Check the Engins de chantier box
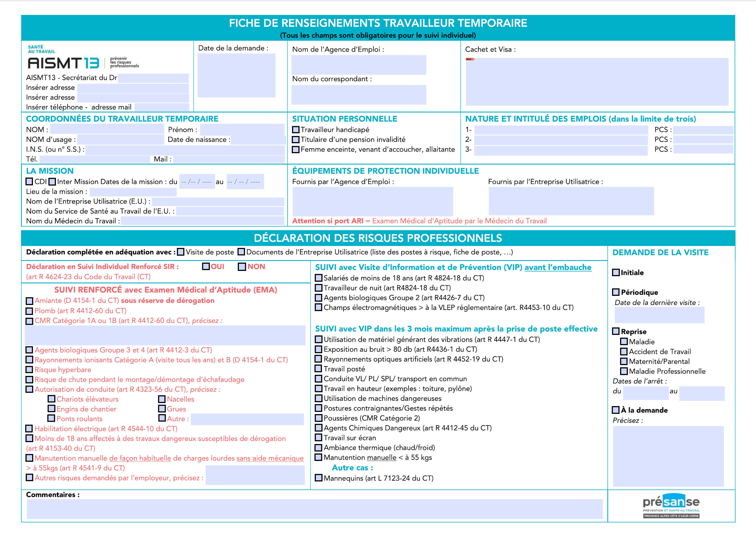The width and height of the screenshot is (756, 536). pos(51,409)
